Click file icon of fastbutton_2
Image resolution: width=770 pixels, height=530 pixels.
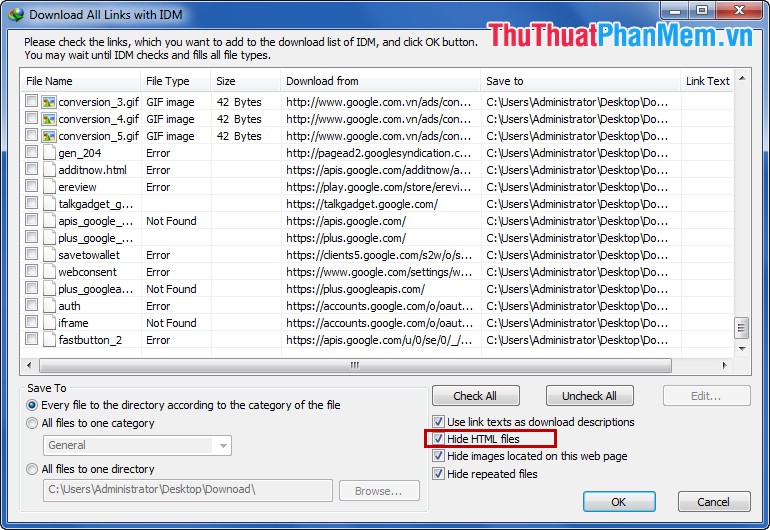[49, 340]
